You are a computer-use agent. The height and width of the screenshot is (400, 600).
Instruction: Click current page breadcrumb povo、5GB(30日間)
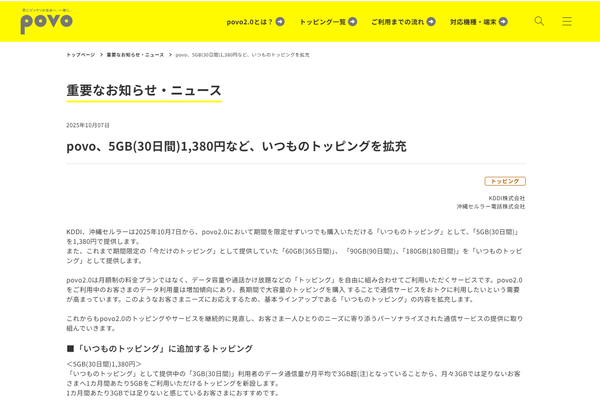pyautogui.click(x=242, y=55)
